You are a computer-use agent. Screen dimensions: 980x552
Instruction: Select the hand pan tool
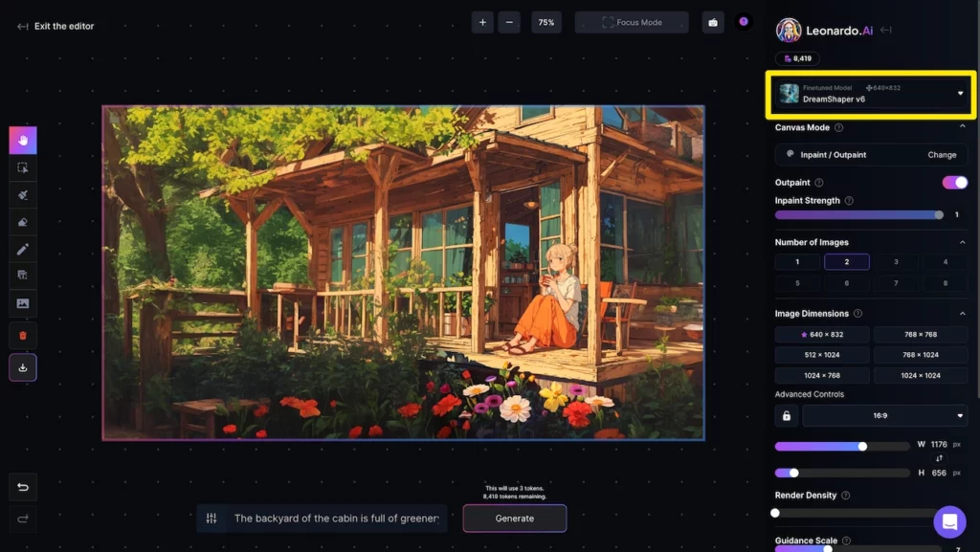tap(23, 140)
